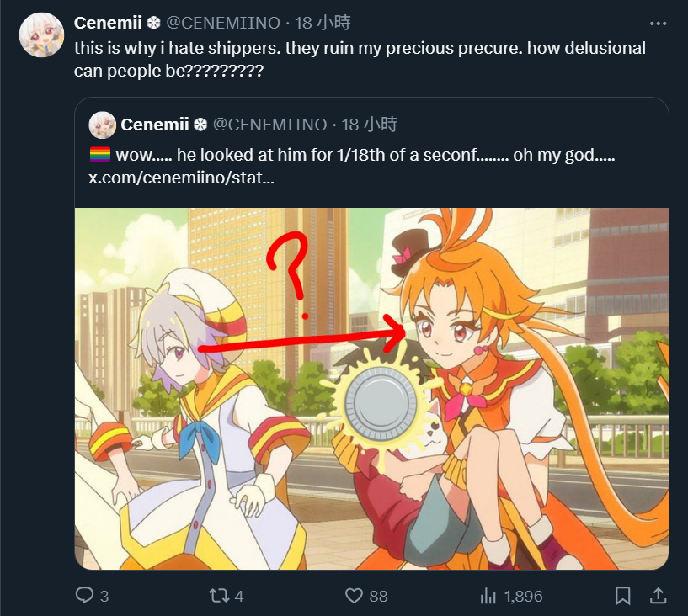Click the quoted tweet's small avatar
The image size is (688, 616).
click(x=102, y=125)
